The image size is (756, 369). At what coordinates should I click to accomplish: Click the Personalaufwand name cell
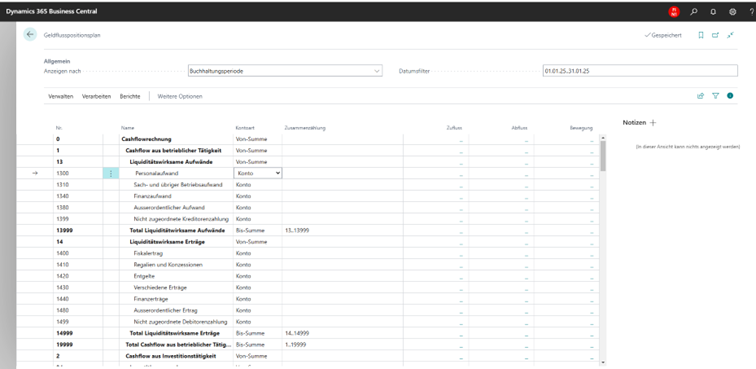coord(176,173)
